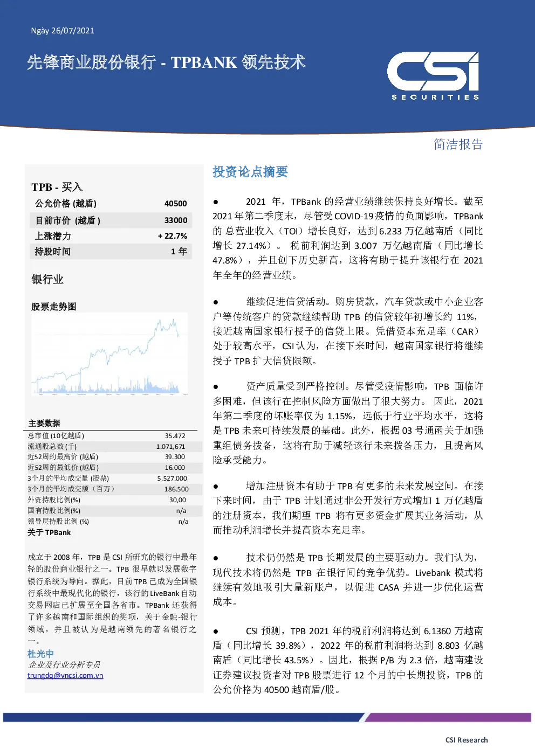This screenshot has height=756, width=535.
Task: Click the 银行业 sector label
Action: (47, 279)
